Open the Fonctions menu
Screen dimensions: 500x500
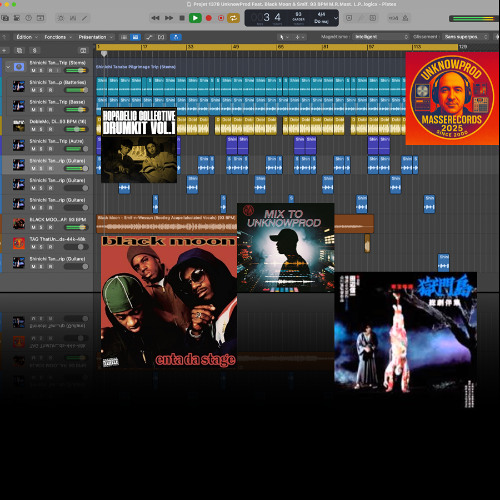click(x=58, y=37)
